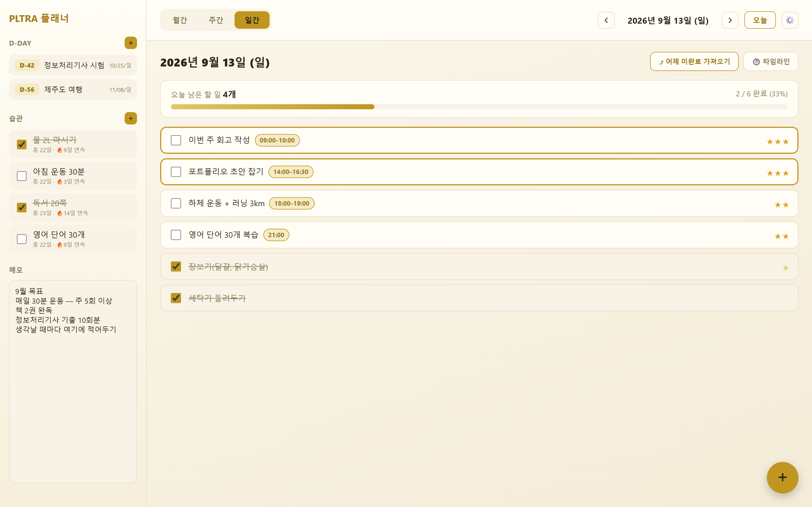Image resolution: width=812 pixels, height=507 pixels.
Task: Add a new D-DAY entry
Action: click(131, 43)
